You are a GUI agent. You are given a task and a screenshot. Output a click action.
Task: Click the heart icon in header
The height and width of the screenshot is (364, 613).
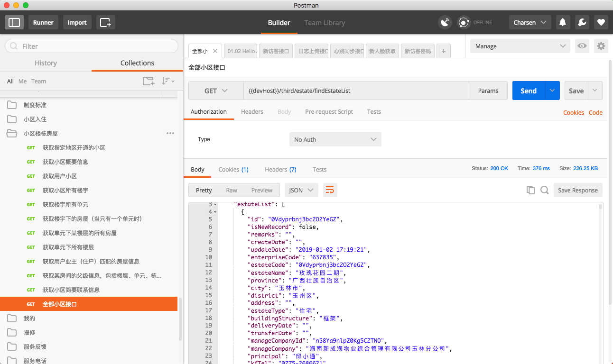pos(601,22)
